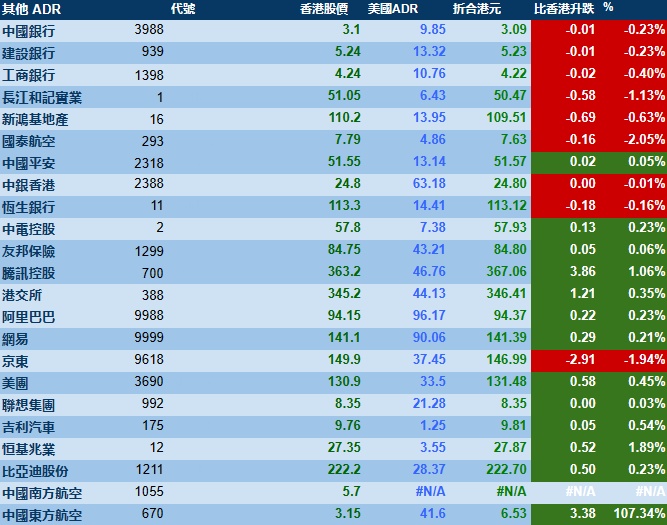
Task: Select the 中國平安 stock name
Action: click(x=29, y=163)
